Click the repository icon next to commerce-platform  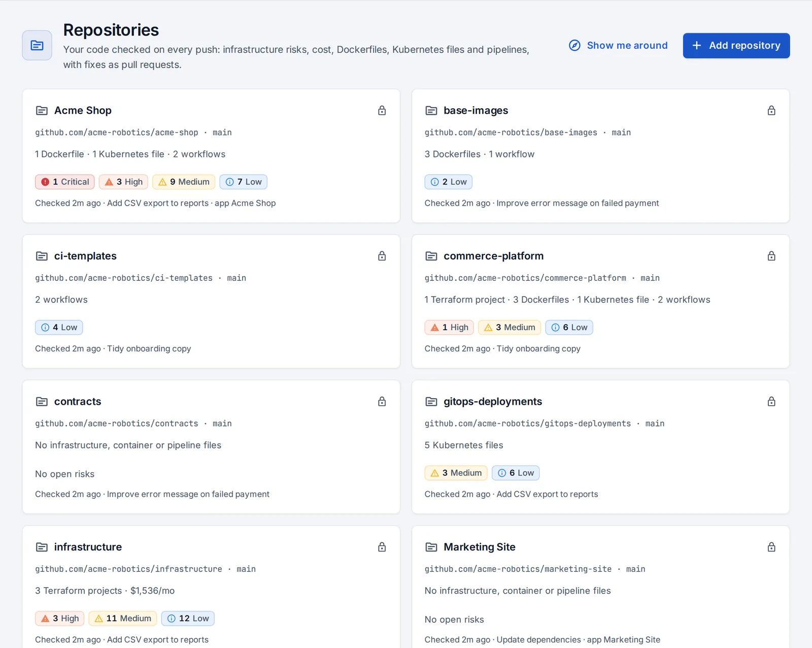[431, 256]
